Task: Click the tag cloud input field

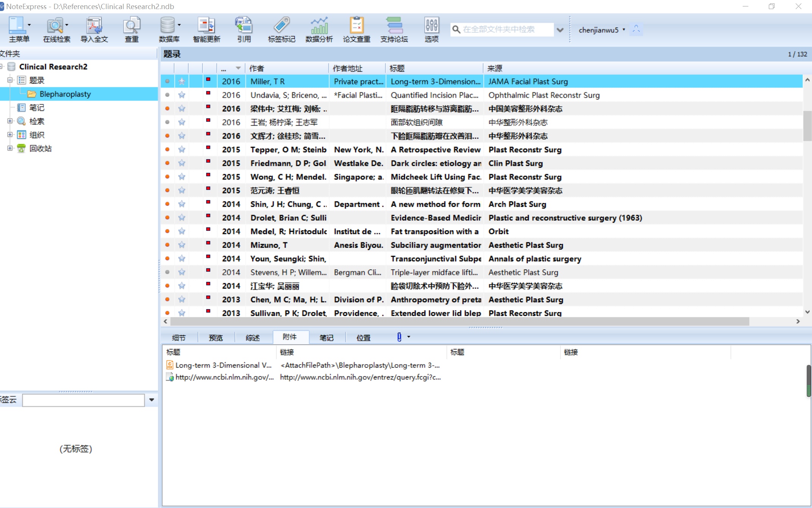Action: 83,400
